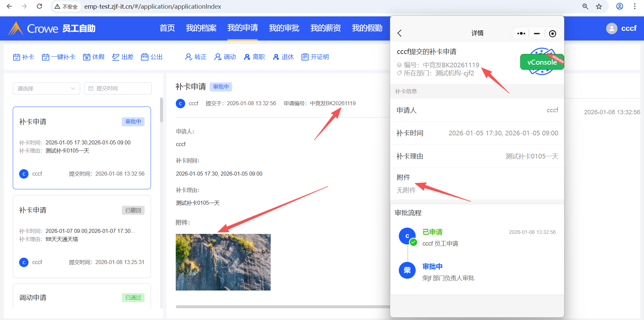Open the 离职 resignation application
Screen dimensions: 644x320
(x=254, y=57)
